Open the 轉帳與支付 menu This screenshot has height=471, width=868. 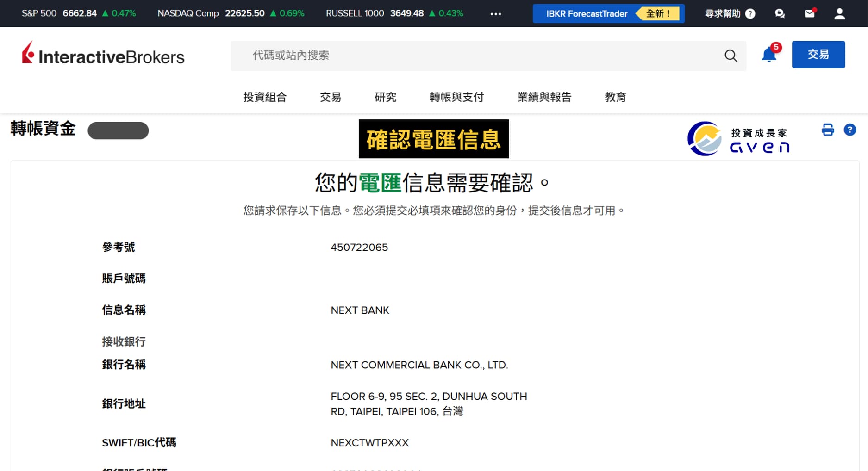[x=456, y=97]
